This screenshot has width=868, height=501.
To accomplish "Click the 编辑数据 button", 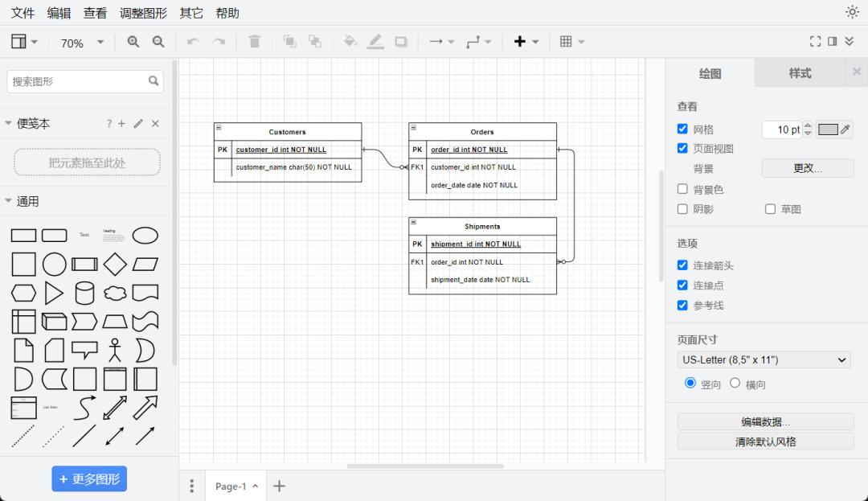I will click(765, 422).
